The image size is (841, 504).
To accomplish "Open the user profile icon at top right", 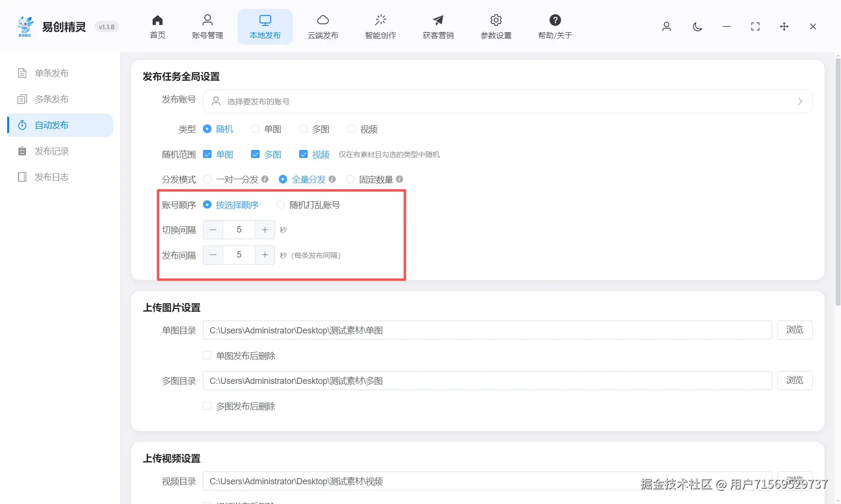I will tap(666, 27).
